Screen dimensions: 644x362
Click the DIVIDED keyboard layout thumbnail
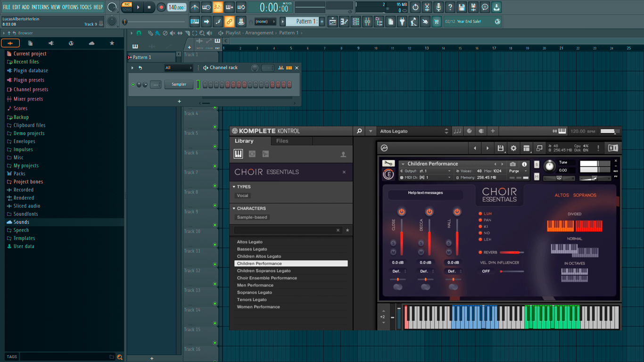(x=575, y=225)
